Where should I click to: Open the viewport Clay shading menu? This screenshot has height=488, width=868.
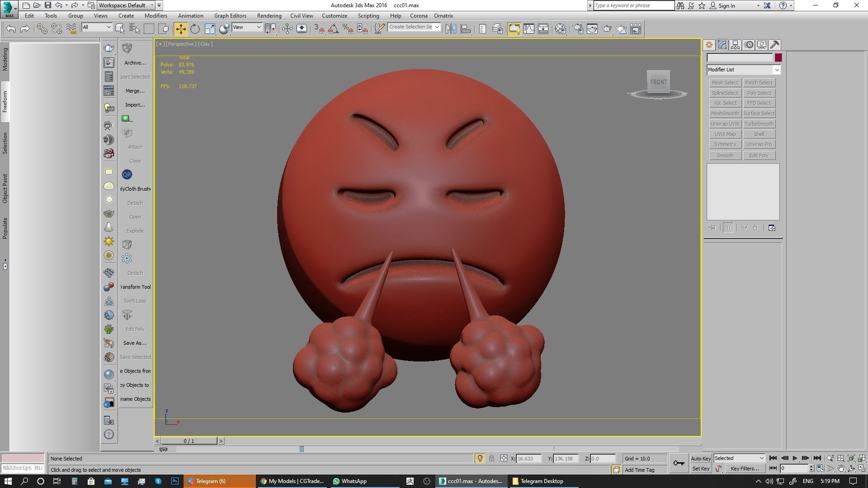(205, 44)
